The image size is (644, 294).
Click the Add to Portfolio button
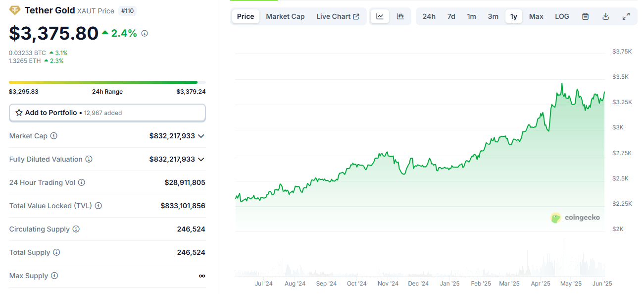[x=107, y=113]
